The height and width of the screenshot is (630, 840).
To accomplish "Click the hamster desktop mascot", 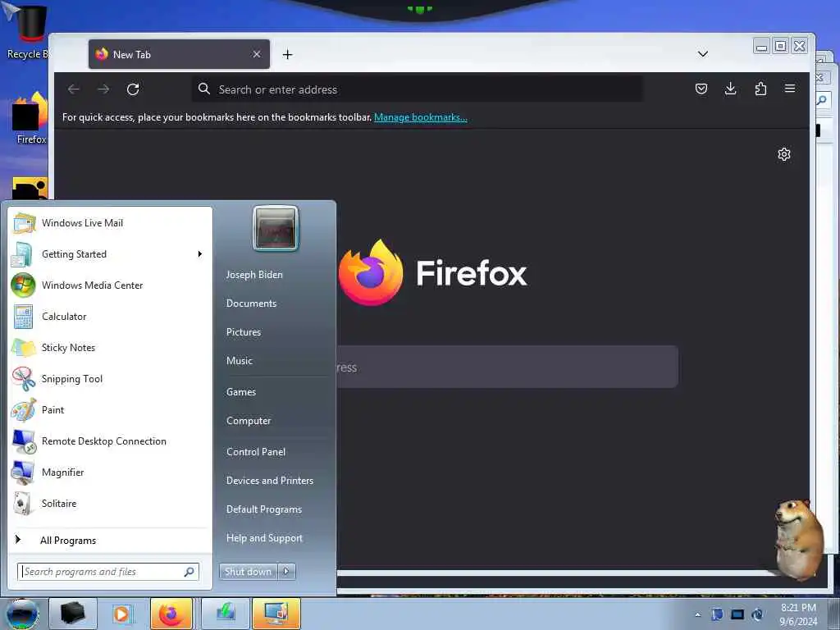I will pos(798,540).
